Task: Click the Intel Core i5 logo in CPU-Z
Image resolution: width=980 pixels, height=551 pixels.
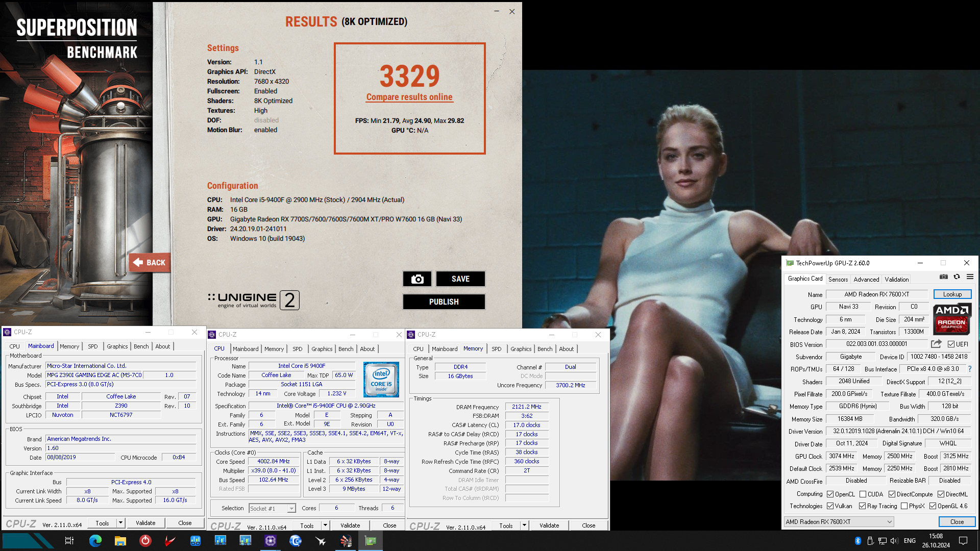Action: (381, 380)
